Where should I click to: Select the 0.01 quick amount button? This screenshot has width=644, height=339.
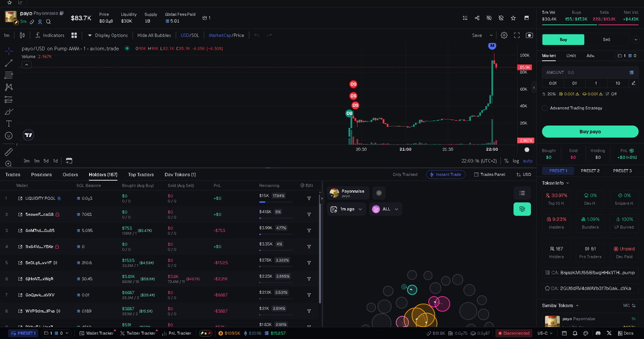coord(553,83)
